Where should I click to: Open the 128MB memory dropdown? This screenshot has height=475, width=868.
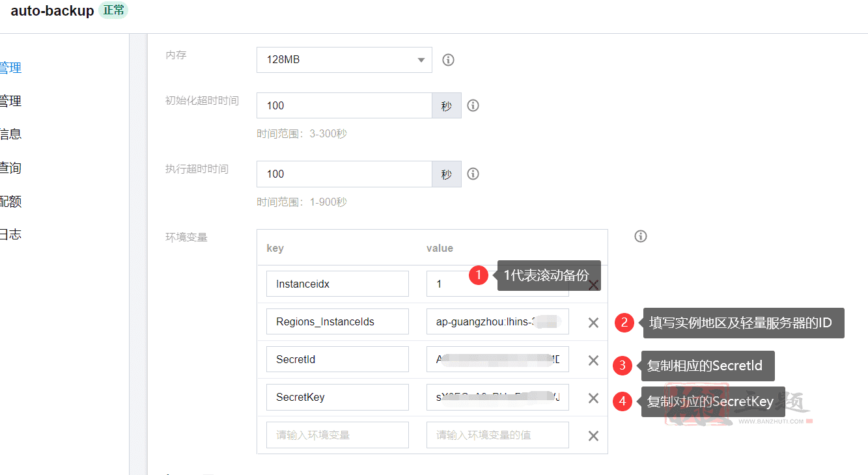pyautogui.click(x=344, y=60)
